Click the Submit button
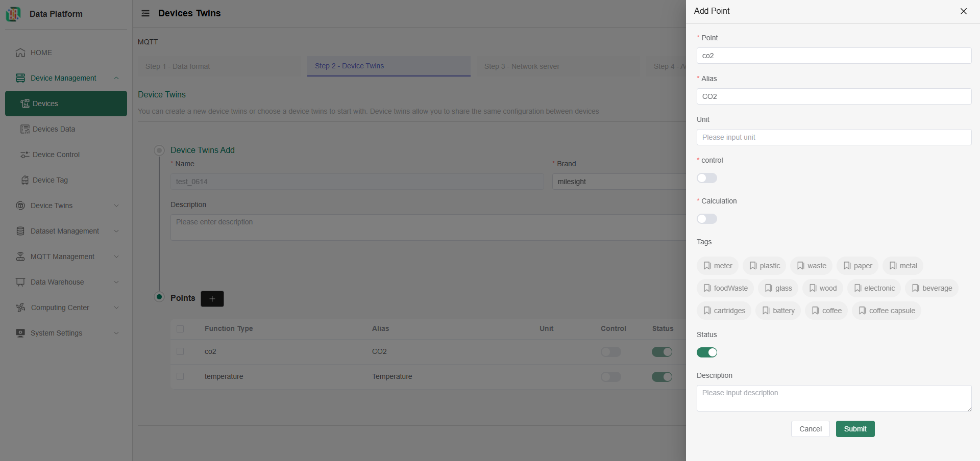The height and width of the screenshot is (461, 980). 855,429
